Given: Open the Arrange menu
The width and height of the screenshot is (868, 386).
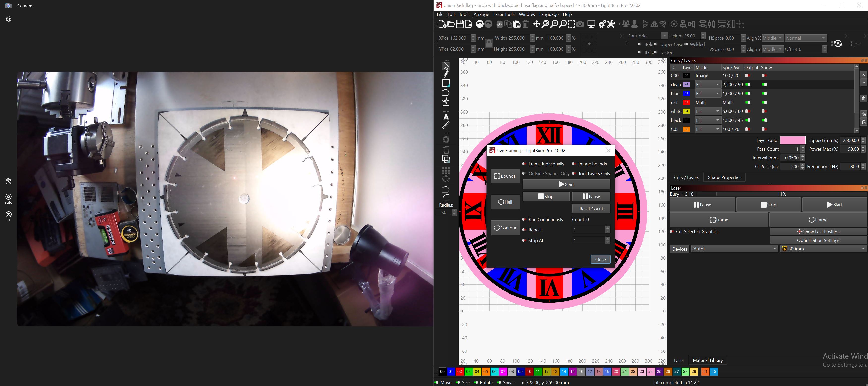Looking at the screenshot, I should click(481, 14).
